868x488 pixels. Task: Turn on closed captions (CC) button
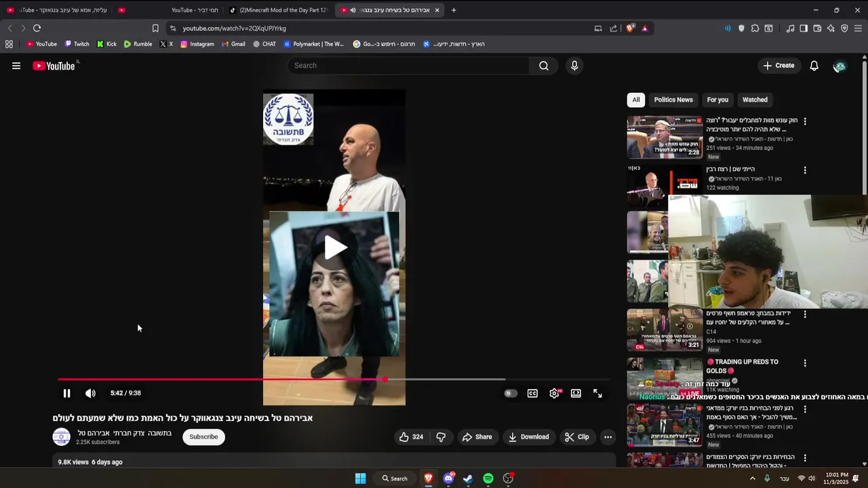[532, 393]
